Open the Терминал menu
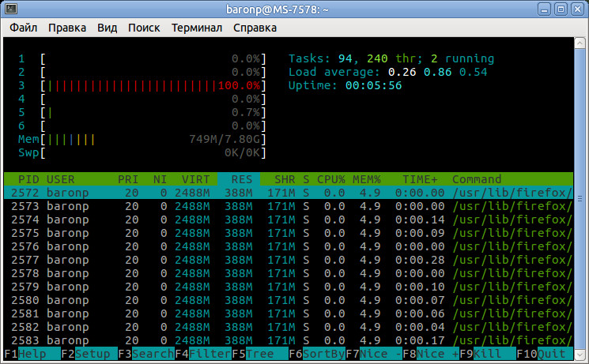This screenshot has width=589, height=364. (x=197, y=28)
